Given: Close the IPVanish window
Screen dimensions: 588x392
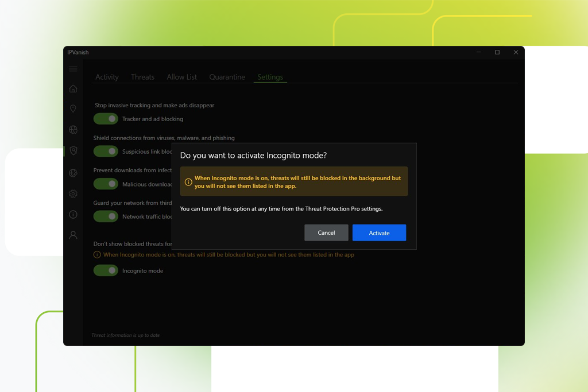Looking at the screenshot, I should tap(516, 52).
